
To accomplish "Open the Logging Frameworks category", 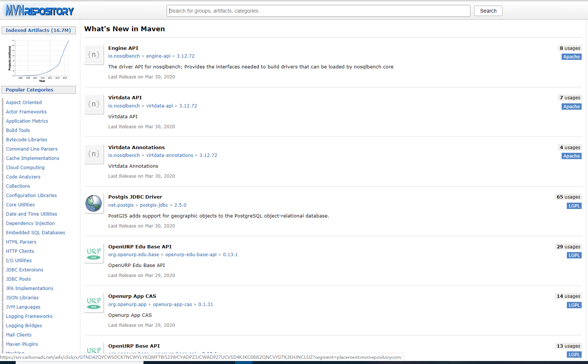I will click(x=29, y=316).
